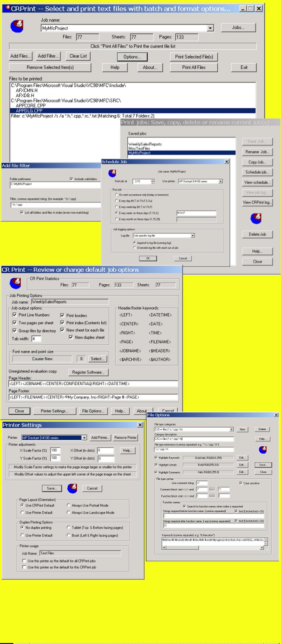The image size is (281, 644).
Task: Click the CRPrint logo in File Options dialog
Action: (263, 450)
